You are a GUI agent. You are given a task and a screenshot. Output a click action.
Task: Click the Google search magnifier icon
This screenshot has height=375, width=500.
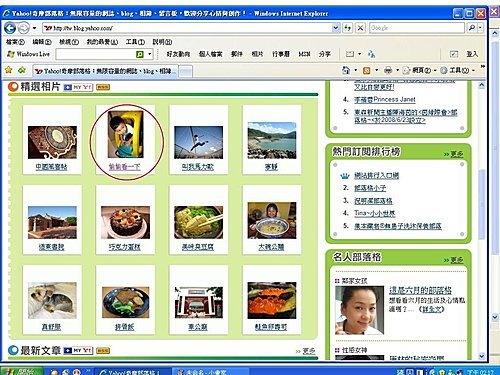(472, 28)
